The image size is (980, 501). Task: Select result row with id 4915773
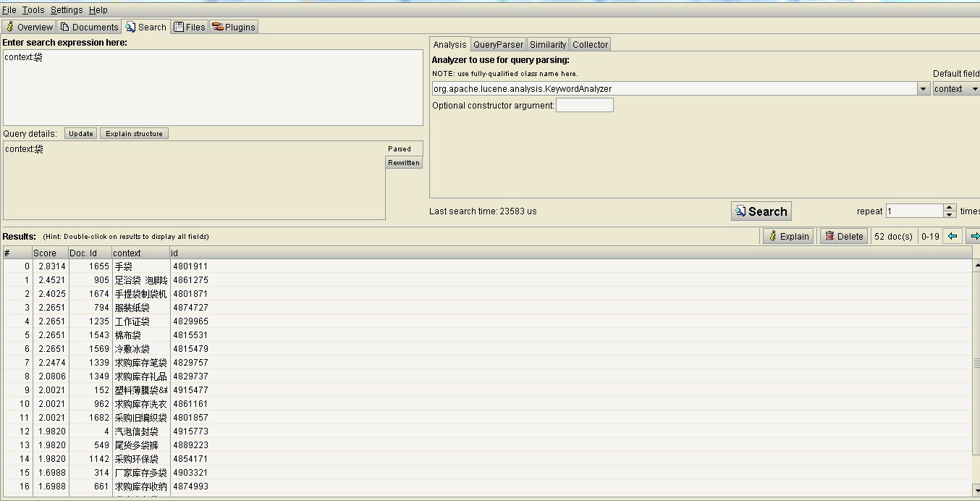point(486,431)
